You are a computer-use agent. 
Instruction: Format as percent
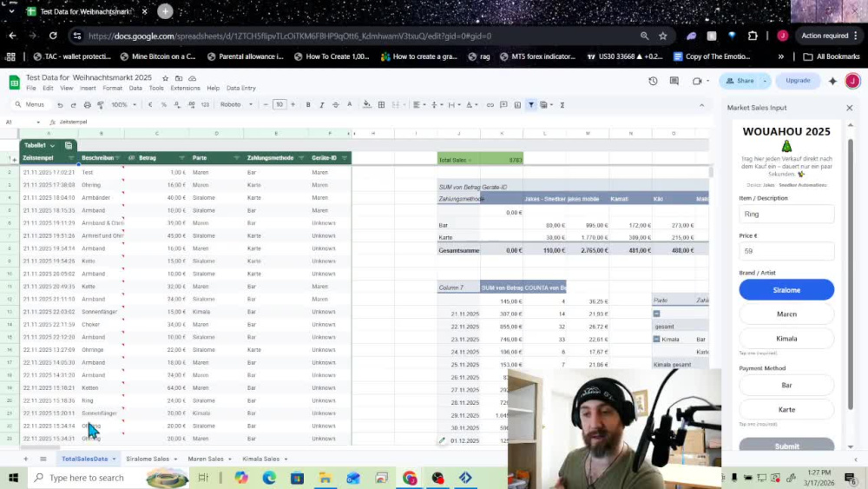point(163,105)
